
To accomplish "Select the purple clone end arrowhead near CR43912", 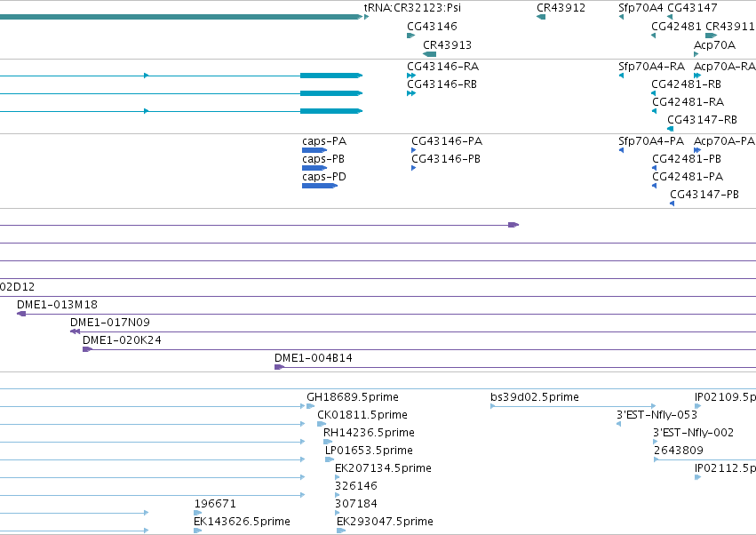I will point(513,225).
